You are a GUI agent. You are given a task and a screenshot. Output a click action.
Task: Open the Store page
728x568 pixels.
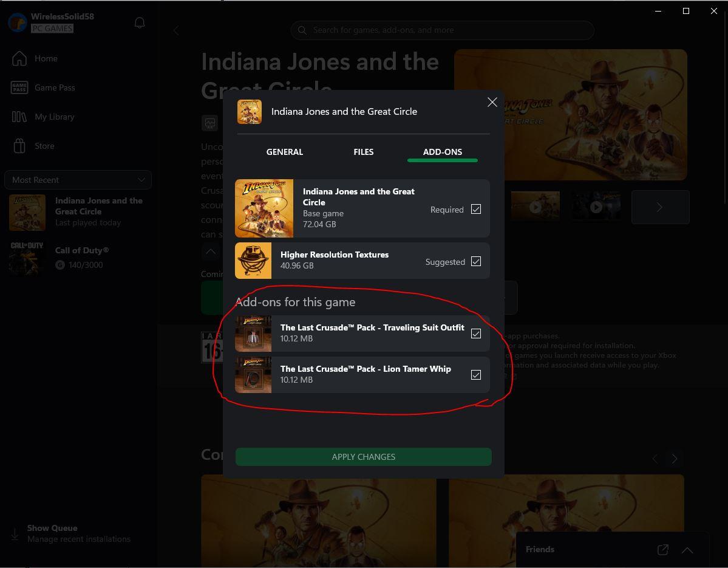(44, 146)
